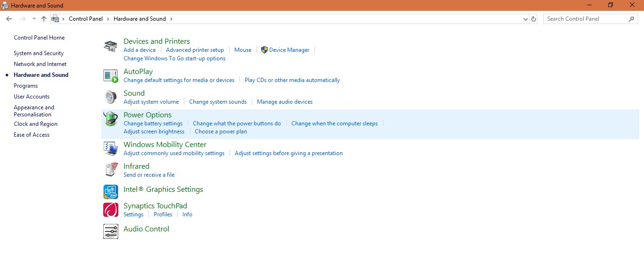Click the search magnifier icon

(x=632, y=19)
